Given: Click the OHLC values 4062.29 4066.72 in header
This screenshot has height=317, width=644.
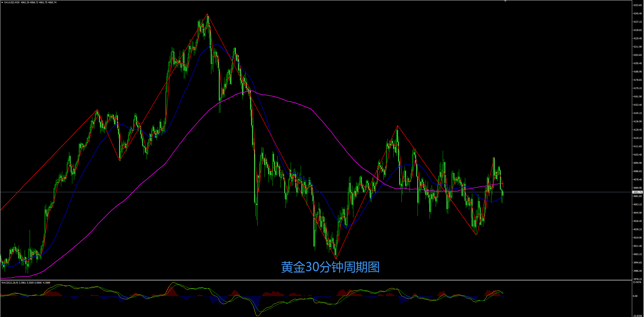Looking at the screenshot, I should 29,3.
